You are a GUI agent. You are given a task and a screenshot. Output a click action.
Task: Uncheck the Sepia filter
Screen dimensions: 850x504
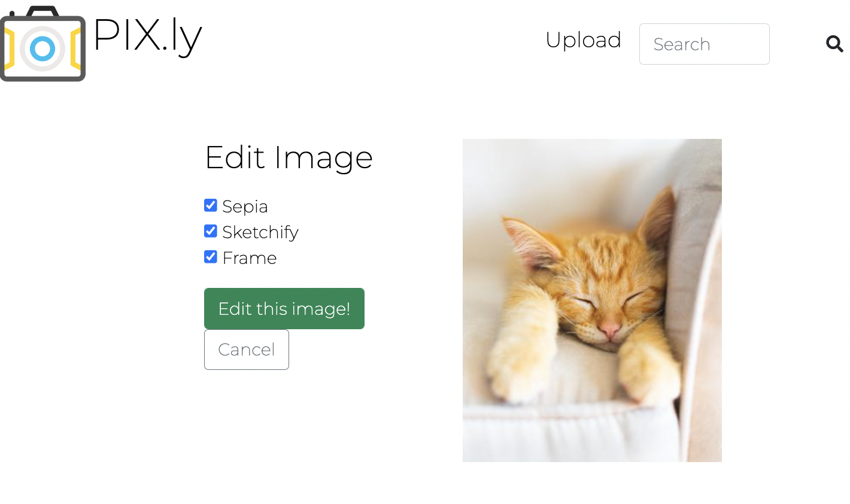(210, 205)
